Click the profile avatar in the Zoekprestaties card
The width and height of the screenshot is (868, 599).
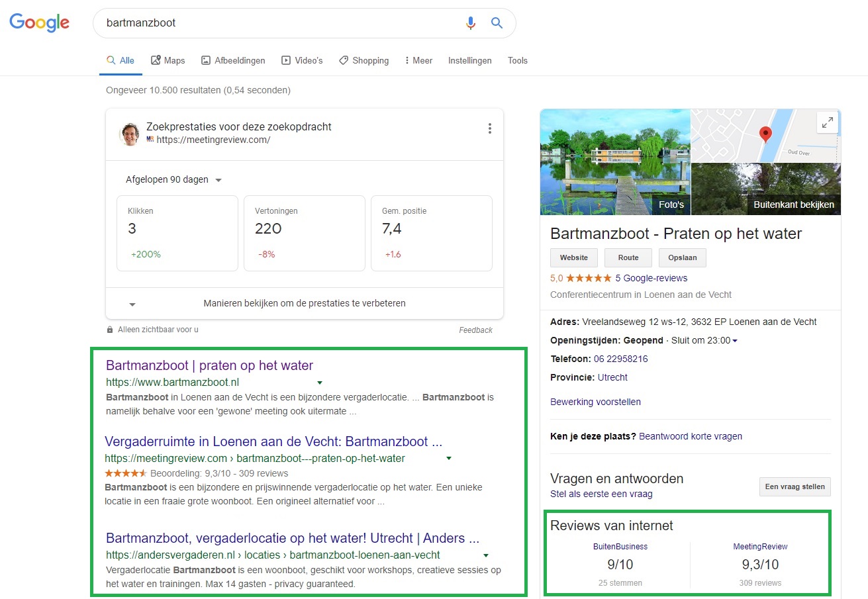click(x=130, y=134)
